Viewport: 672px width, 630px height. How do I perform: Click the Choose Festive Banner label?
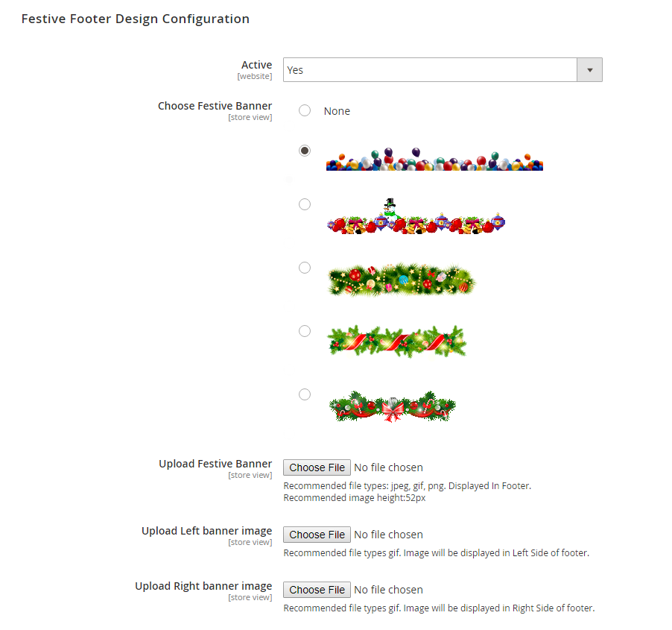point(215,106)
